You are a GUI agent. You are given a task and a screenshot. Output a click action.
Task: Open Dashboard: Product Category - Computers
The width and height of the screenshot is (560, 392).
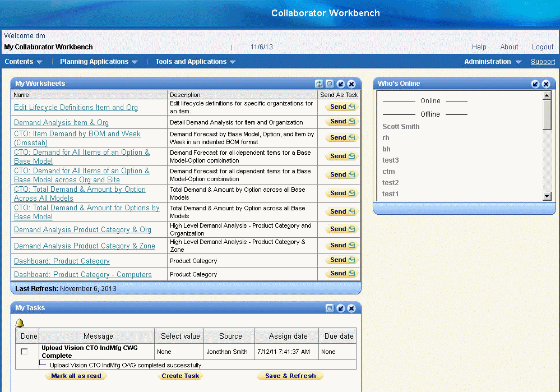pyautogui.click(x=83, y=274)
